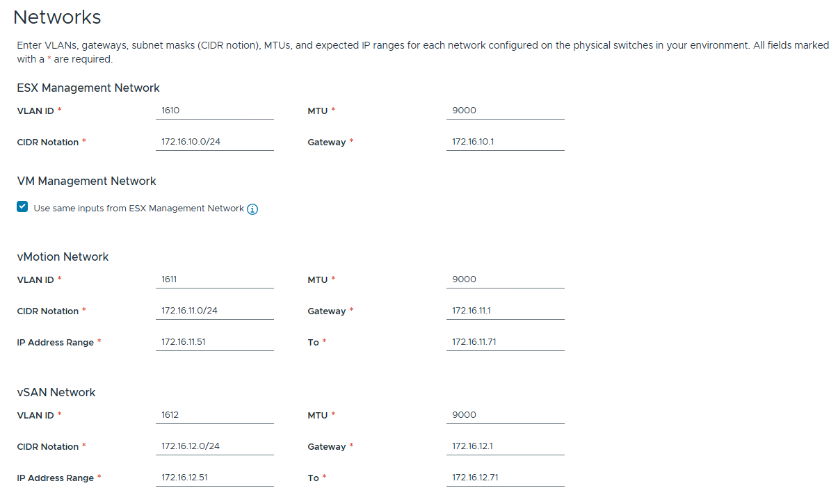The width and height of the screenshot is (838, 504).
Task: Click the info icon beside VM Management checkbox
Action: [x=252, y=209]
